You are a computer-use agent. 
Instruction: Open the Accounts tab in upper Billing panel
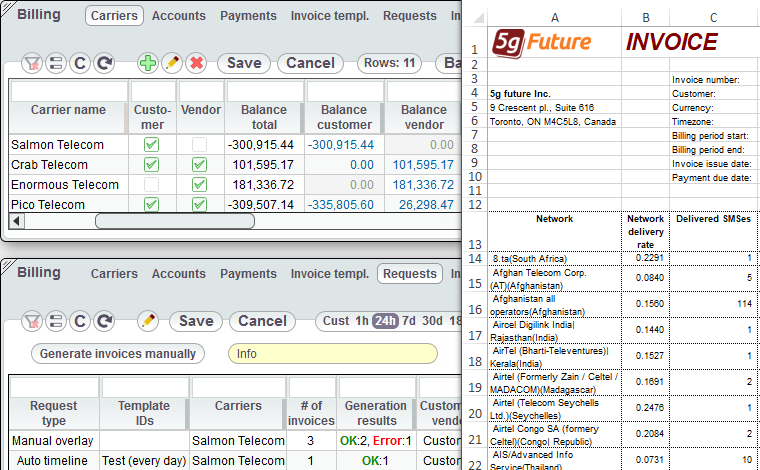pyautogui.click(x=178, y=16)
